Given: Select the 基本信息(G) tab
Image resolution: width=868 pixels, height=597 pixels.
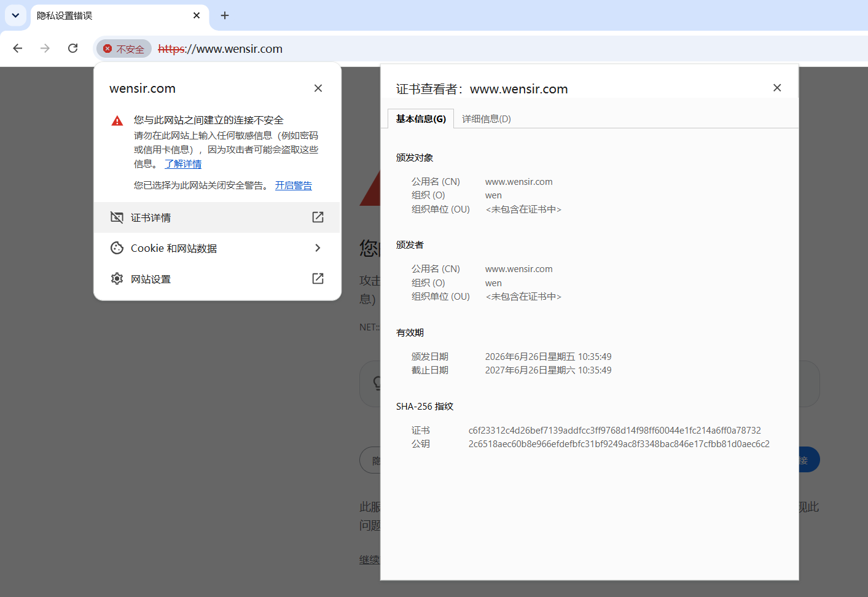Looking at the screenshot, I should click(x=421, y=119).
